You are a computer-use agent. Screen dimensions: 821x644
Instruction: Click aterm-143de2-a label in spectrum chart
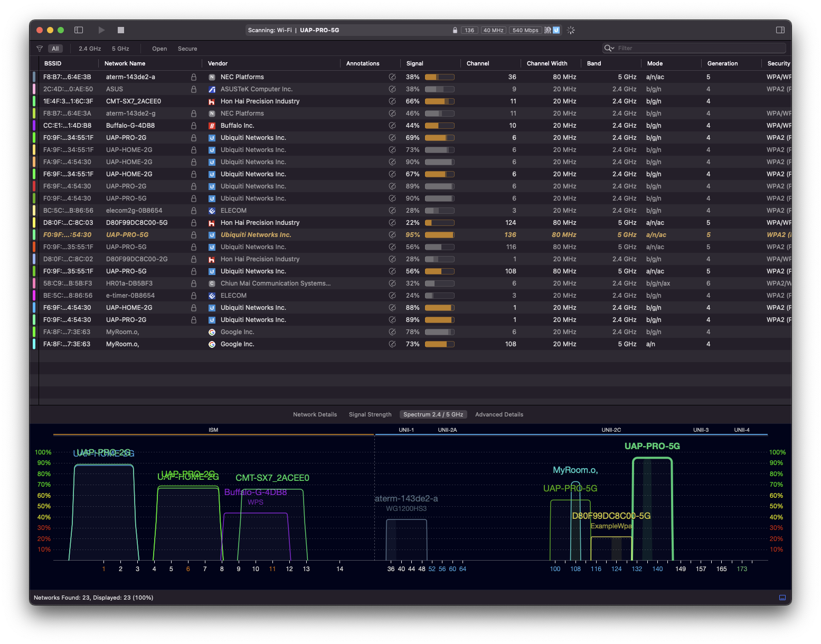407,498
